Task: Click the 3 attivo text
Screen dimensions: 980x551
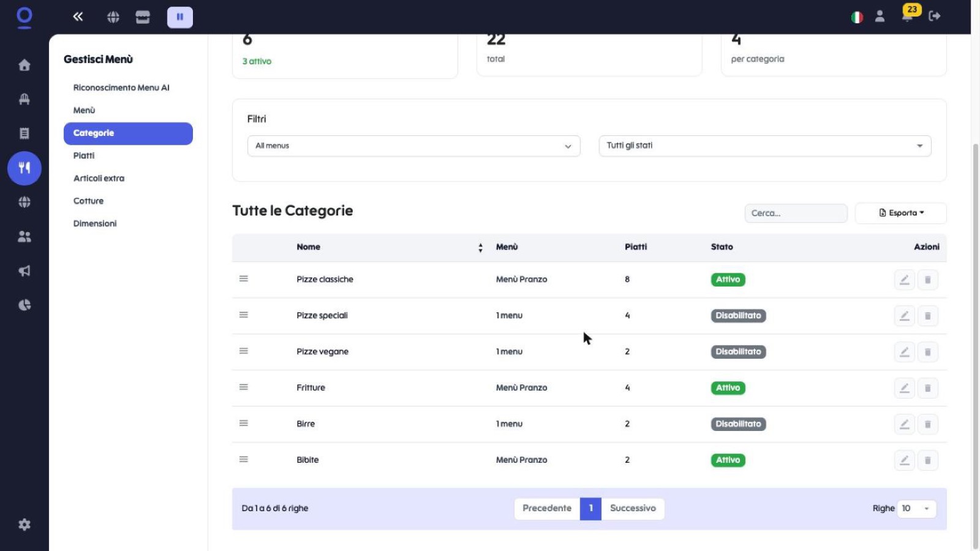Action: tap(257, 61)
